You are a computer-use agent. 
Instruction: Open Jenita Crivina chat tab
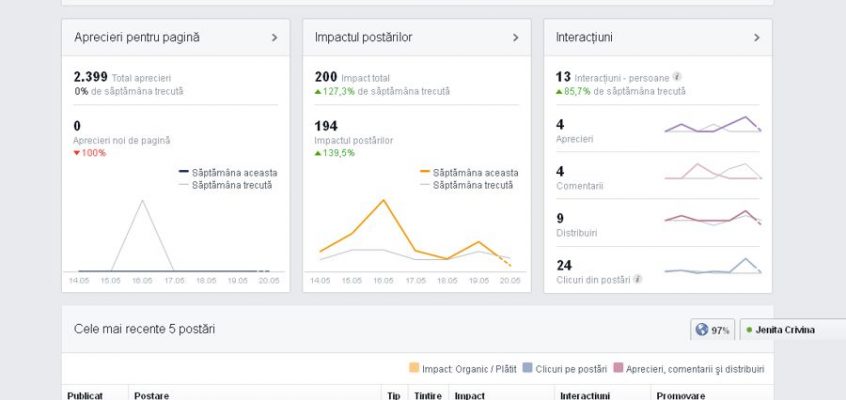click(793, 330)
